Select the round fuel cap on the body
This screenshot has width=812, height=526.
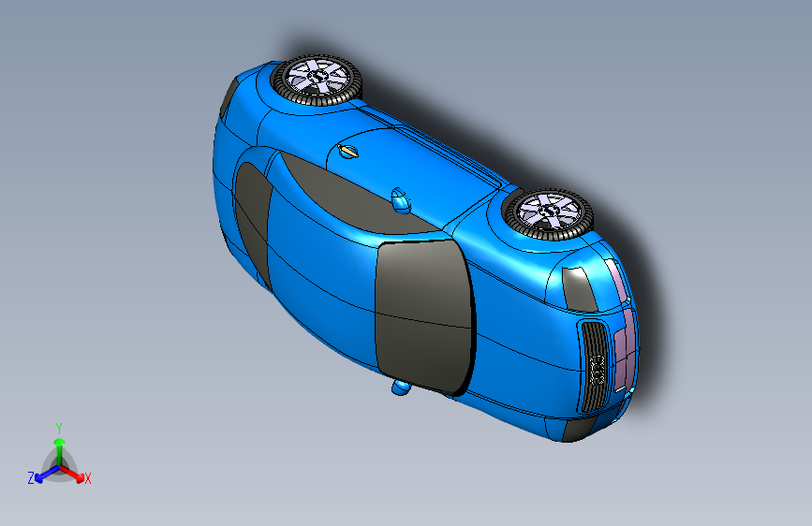coord(348,151)
